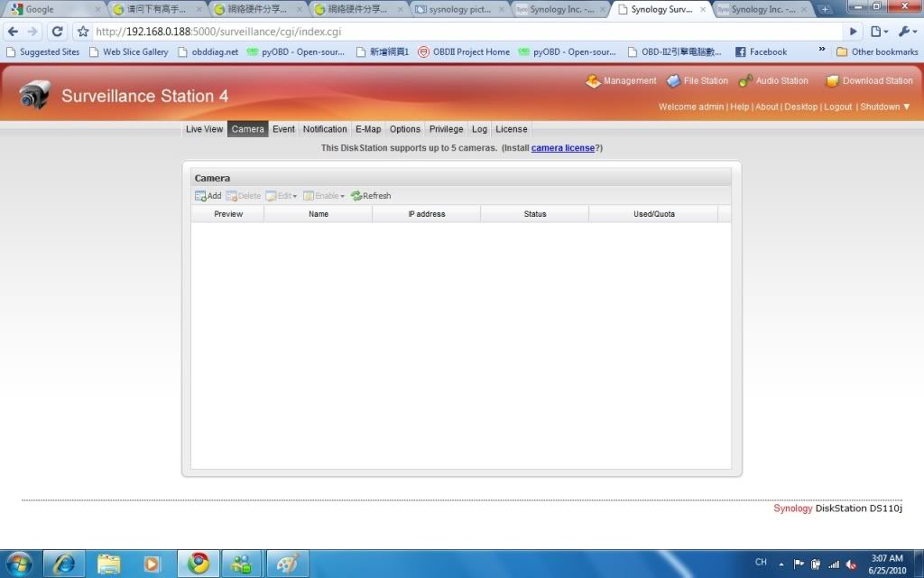The width and height of the screenshot is (924, 578).
Task: Open Download Station
Action: [x=833, y=81]
